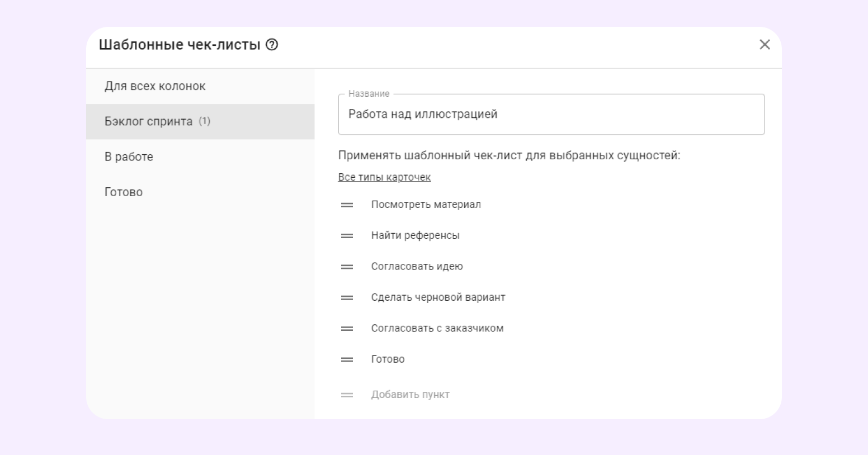The height and width of the screenshot is (455, 868).
Task: Click the drag handle of Согласовать идею
Action: click(347, 267)
